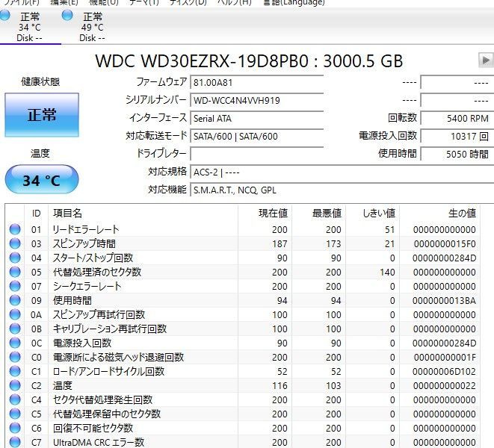
Task: Click the firmware field 81.00A81
Action: 256,81
